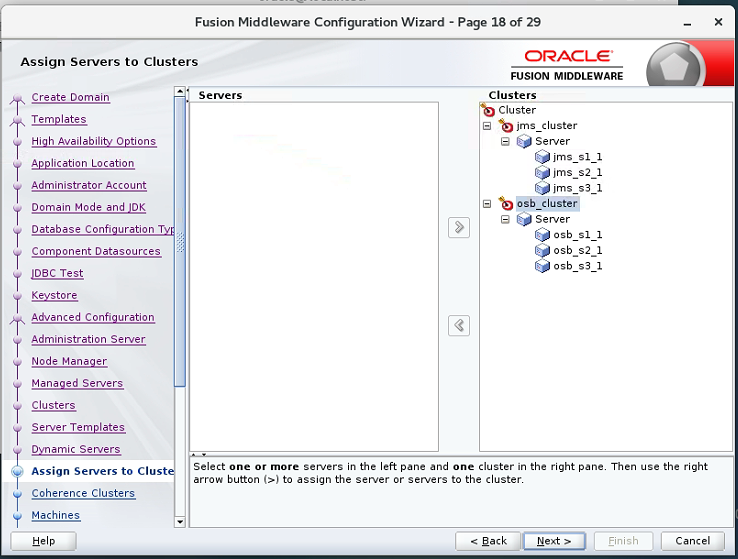
Task: Go to Coherence Clusters step
Action: coord(83,493)
